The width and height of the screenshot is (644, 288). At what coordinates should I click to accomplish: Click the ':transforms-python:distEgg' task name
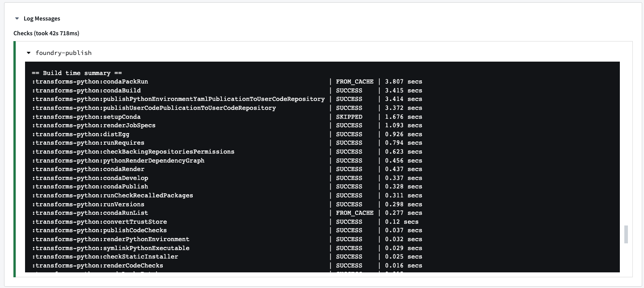point(80,134)
